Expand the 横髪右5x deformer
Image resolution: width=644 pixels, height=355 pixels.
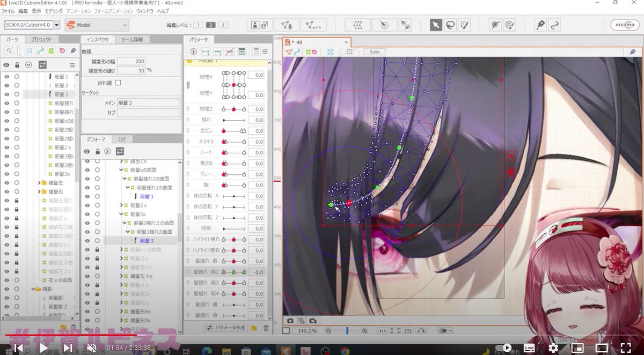(121, 320)
